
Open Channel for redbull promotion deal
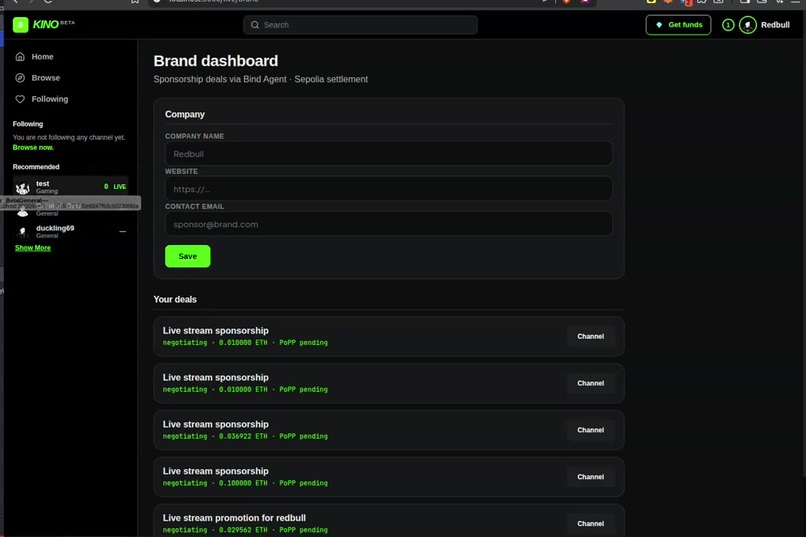click(x=591, y=523)
